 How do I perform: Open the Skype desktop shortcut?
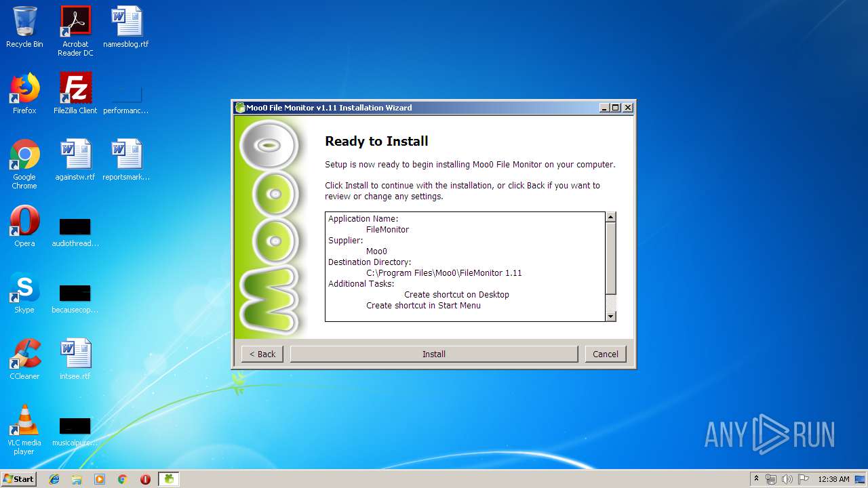click(24, 293)
